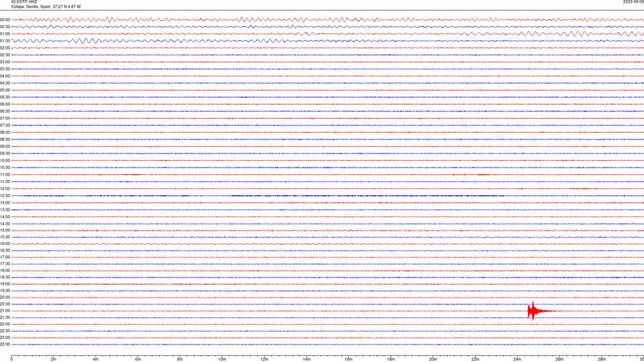Click the IG.ESTP..HHZ station channel label
The image size is (644, 362).
click(x=24, y=1)
